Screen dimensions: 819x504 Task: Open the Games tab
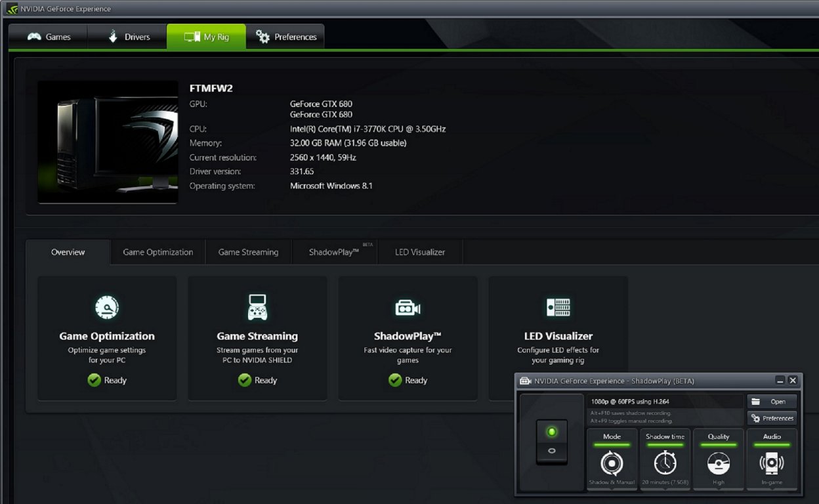click(48, 37)
